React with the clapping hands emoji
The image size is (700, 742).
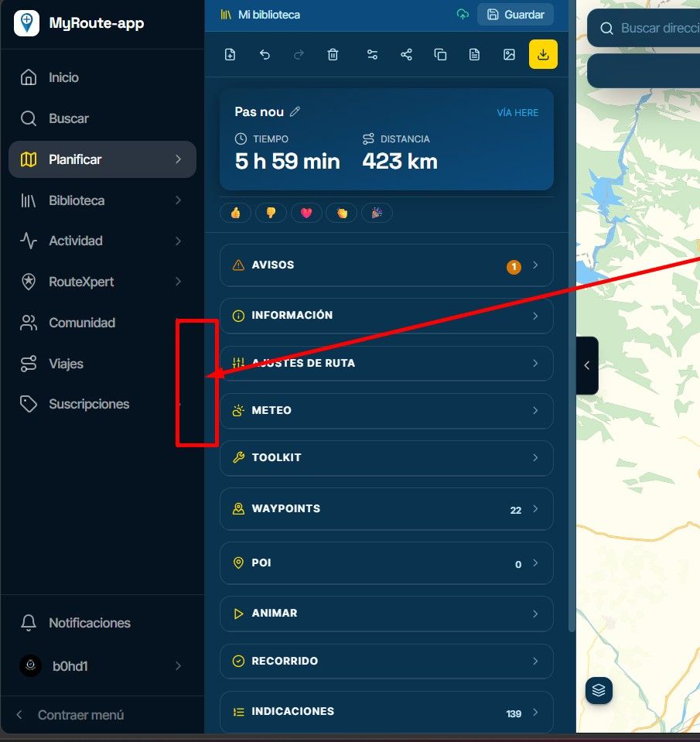(341, 213)
